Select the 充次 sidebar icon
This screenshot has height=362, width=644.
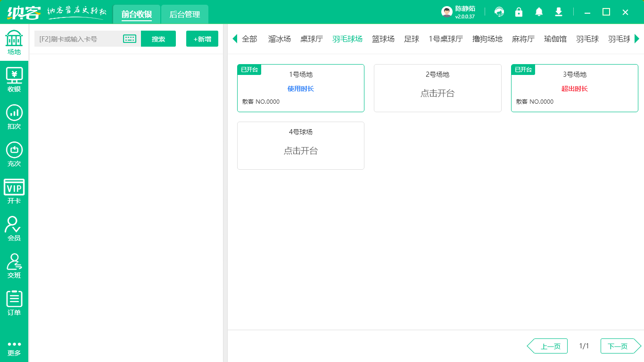[x=14, y=154]
